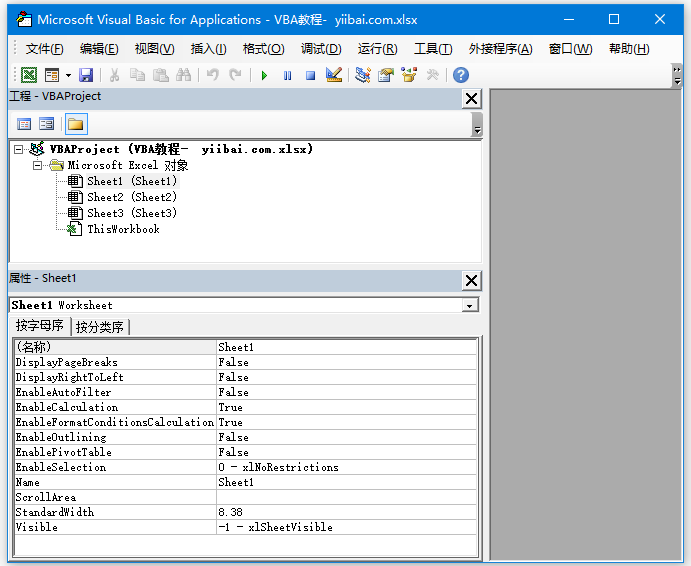Collapse Microsoft Excel objects folder
The height and width of the screenshot is (566, 691).
pyautogui.click(x=37, y=166)
